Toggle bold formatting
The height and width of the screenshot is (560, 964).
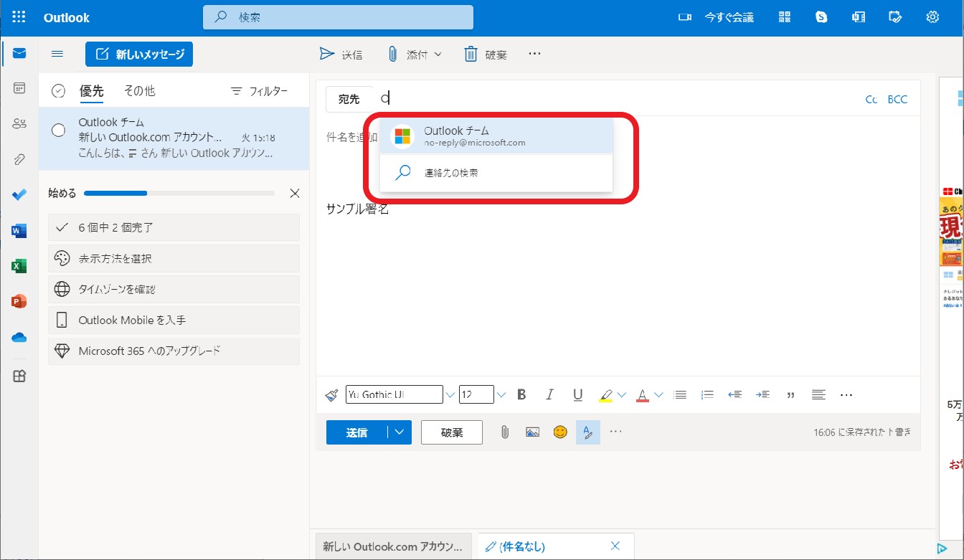point(521,394)
